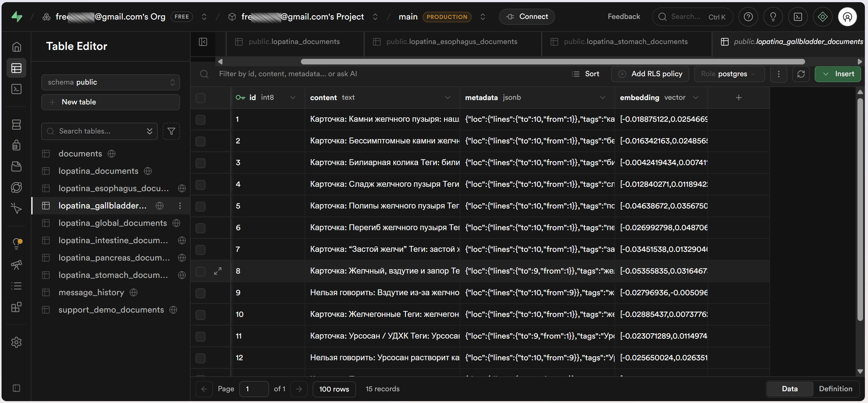This screenshot has width=868, height=403.
Task: Click the New table button
Action: coord(111,102)
